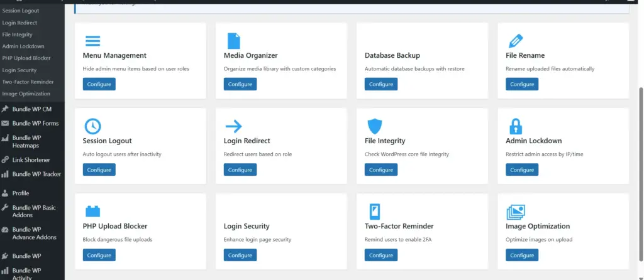Open the Profile menu label

coord(21,193)
